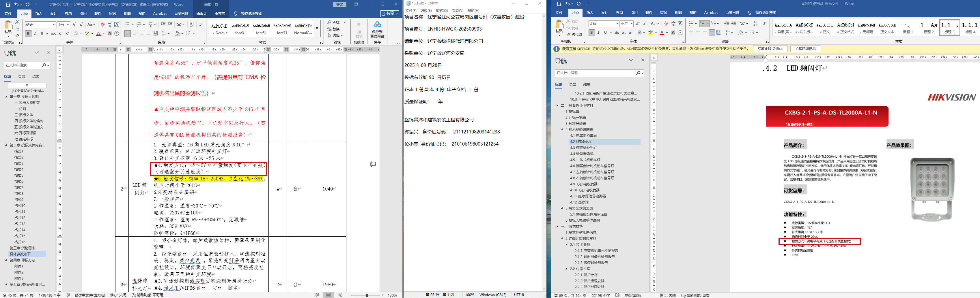Image resolution: width=980 pixels, height=298 pixels.
Task: Toggle Strikethrough in the left Word window
Action: click(x=53, y=34)
